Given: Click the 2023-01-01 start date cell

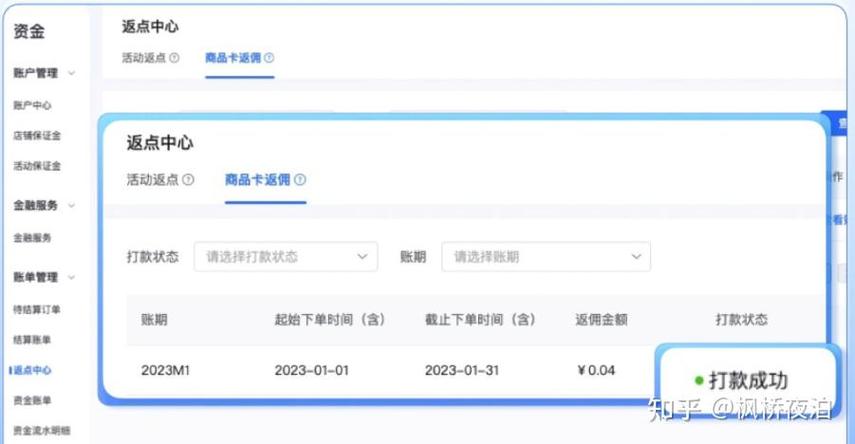Looking at the screenshot, I should tap(311, 370).
